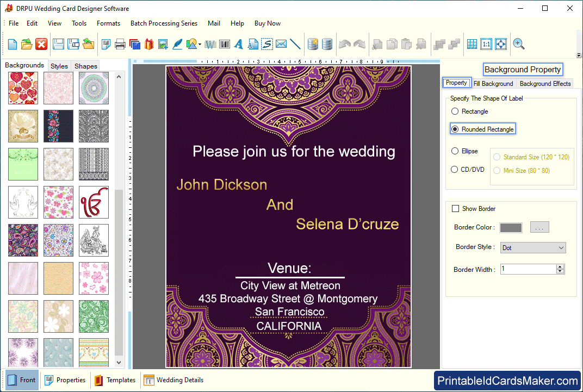The height and width of the screenshot is (392, 583).
Task: Zoom in with the magnifier icon
Action: tap(519, 44)
